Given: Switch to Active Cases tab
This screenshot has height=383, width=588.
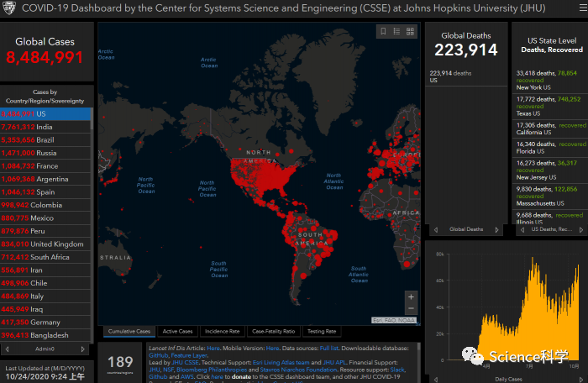Looking at the screenshot, I should (177, 331).
